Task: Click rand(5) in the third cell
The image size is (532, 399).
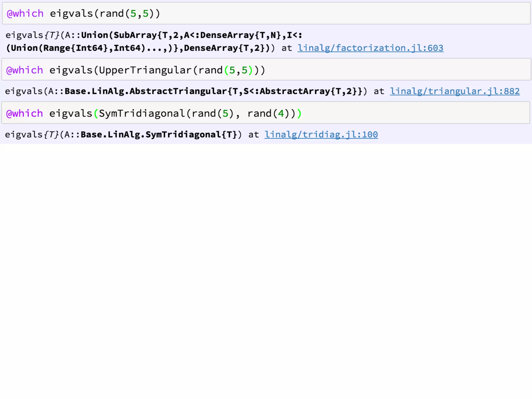Action: click(213, 114)
